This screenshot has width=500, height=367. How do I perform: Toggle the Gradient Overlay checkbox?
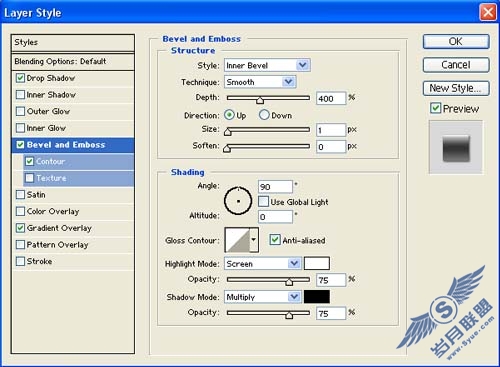[20, 228]
